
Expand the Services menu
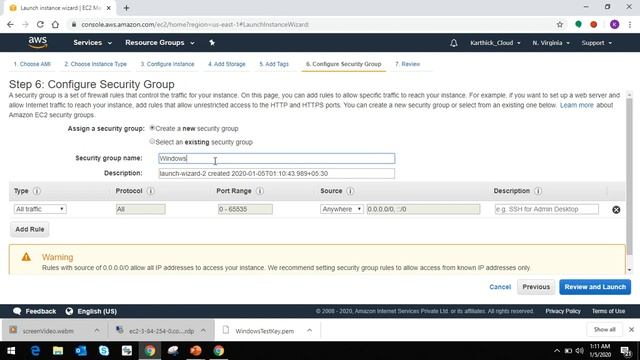pyautogui.click(x=92, y=42)
